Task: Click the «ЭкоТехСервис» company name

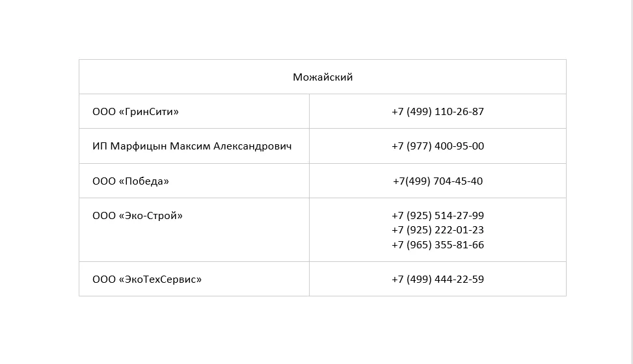Action: pyautogui.click(x=160, y=279)
